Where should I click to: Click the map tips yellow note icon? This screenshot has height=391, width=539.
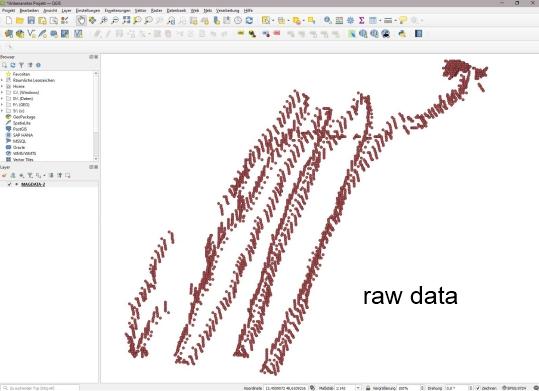click(x=403, y=21)
